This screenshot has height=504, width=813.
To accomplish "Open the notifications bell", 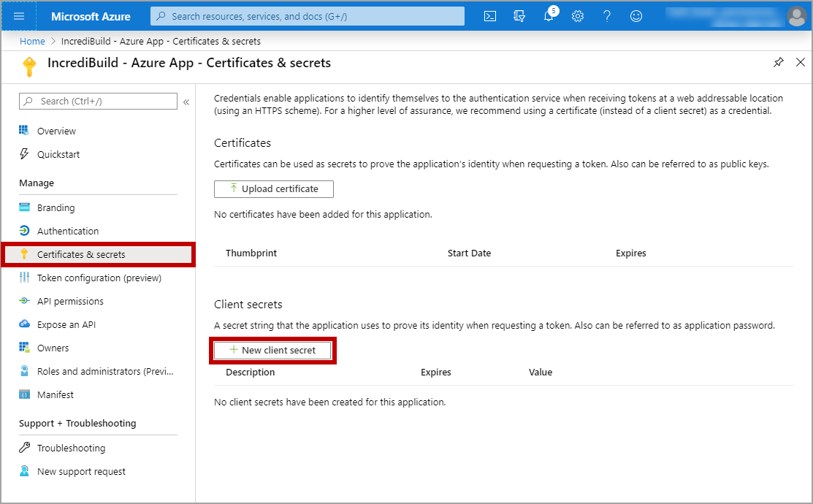I will click(549, 16).
